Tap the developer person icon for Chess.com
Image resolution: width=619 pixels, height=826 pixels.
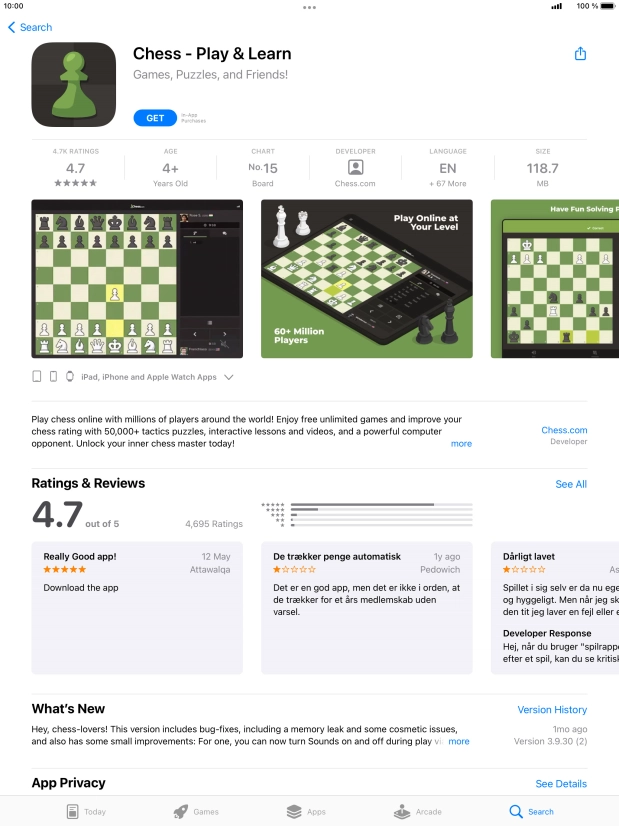pyautogui.click(x=356, y=168)
